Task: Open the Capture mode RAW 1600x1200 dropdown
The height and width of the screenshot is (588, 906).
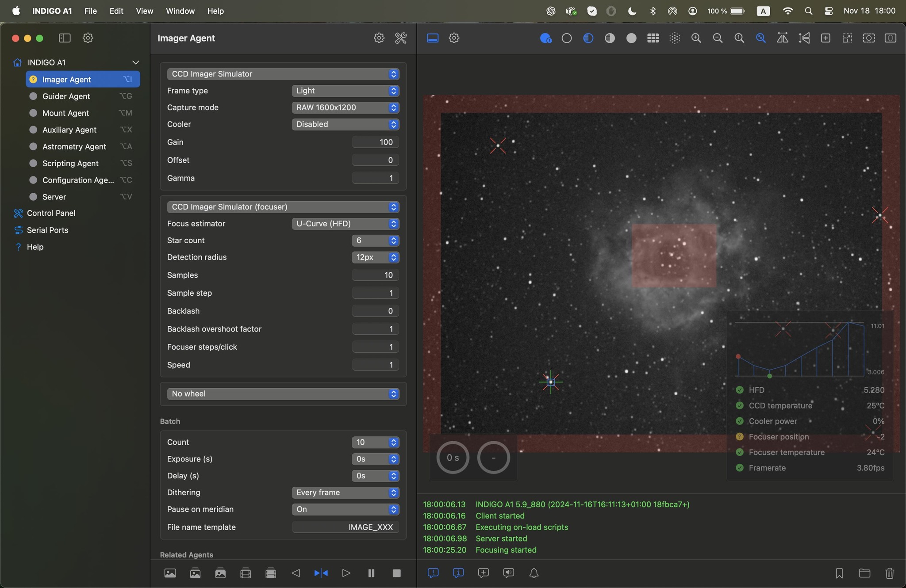Action: (346, 107)
